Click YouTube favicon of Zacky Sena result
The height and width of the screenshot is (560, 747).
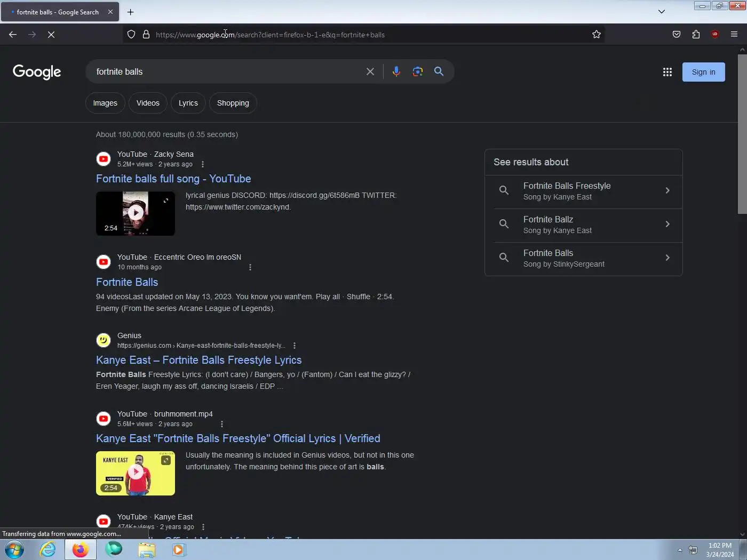pos(104,159)
